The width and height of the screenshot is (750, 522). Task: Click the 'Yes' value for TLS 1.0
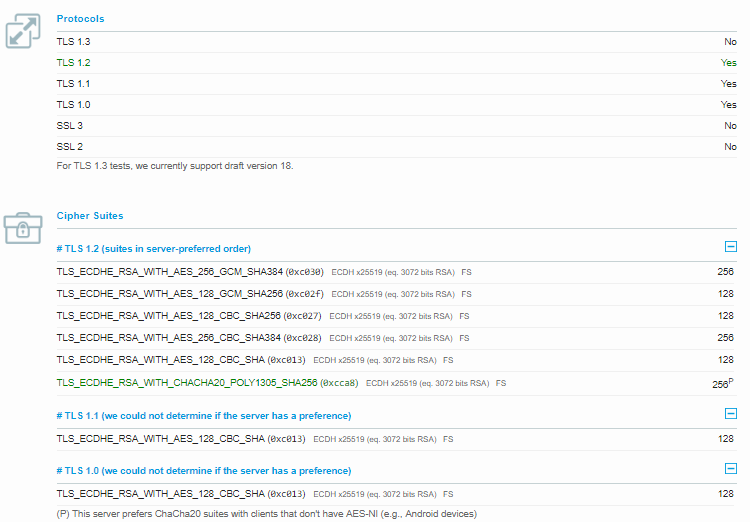pos(728,105)
